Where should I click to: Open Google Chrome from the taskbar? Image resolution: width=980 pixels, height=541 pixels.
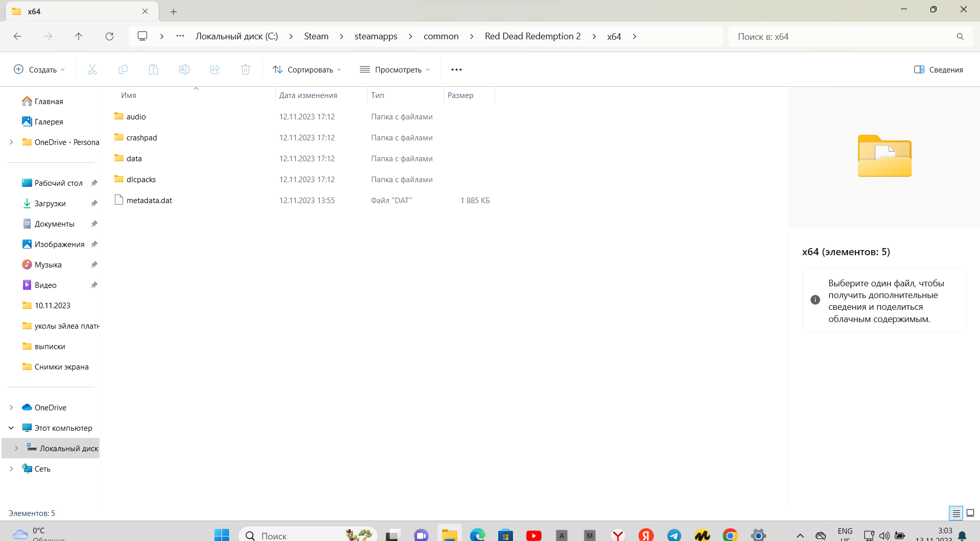pos(730,535)
